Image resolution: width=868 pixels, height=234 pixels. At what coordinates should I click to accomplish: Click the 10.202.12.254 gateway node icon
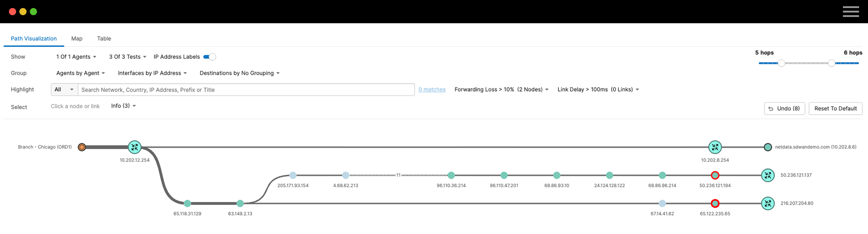pos(134,147)
